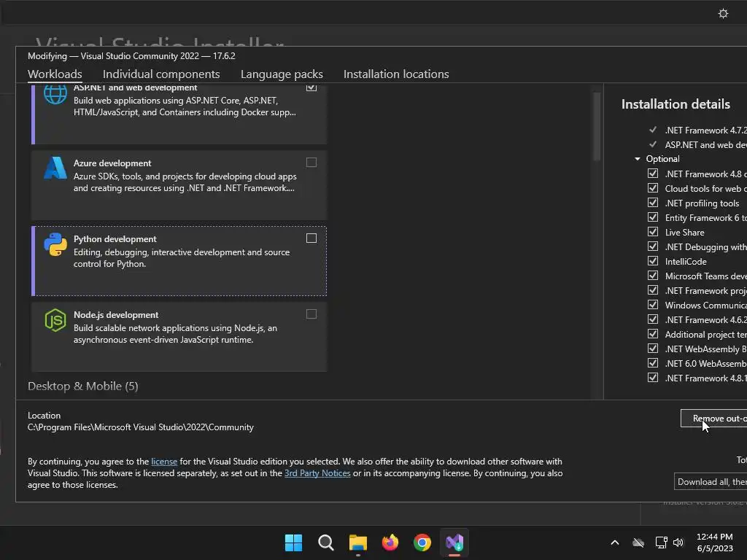Uncheck .NET WebAssembly Build component
The height and width of the screenshot is (560, 747).
(x=653, y=349)
